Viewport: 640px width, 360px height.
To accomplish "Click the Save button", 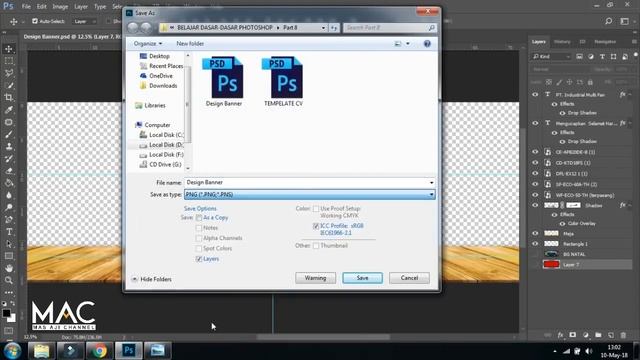I will click(x=362, y=278).
